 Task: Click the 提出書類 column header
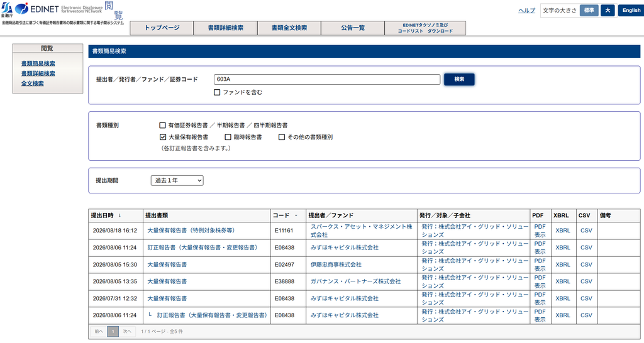pos(206,215)
